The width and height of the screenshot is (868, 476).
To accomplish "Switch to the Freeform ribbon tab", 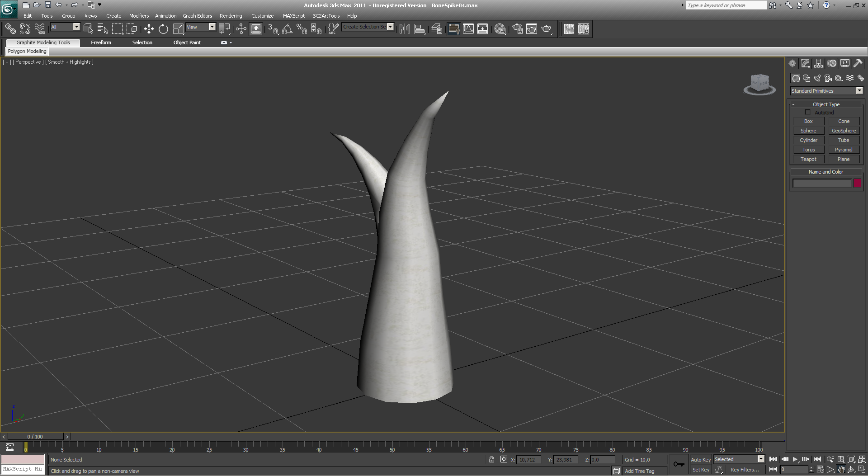I will [101, 42].
